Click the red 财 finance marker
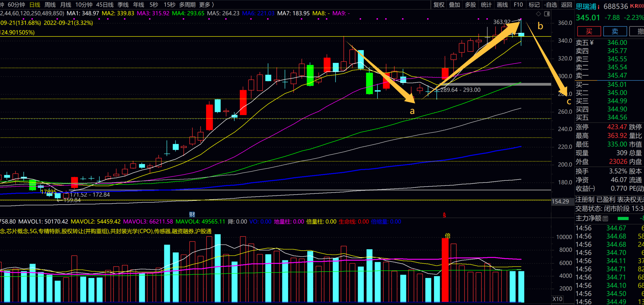This screenshot has width=644, height=305. pos(192,214)
